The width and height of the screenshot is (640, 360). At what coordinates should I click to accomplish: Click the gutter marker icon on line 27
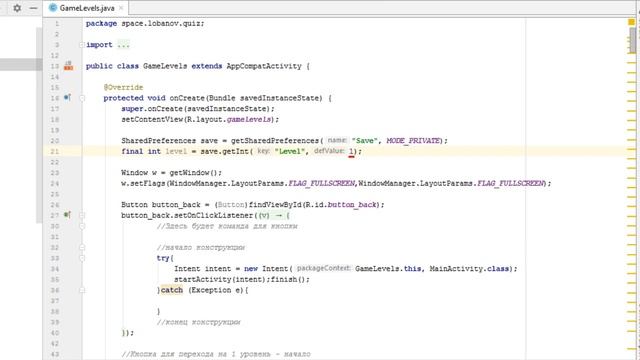pyautogui.click(x=67, y=215)
